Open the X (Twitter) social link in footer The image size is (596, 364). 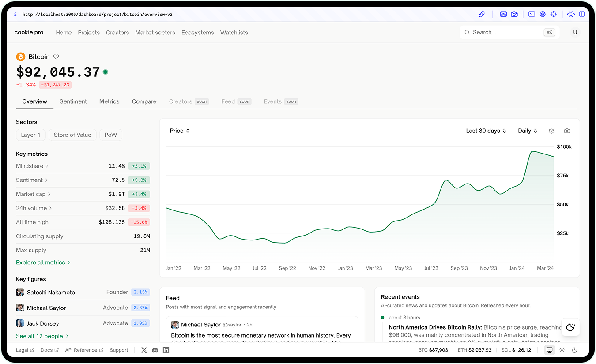(144, 350)
